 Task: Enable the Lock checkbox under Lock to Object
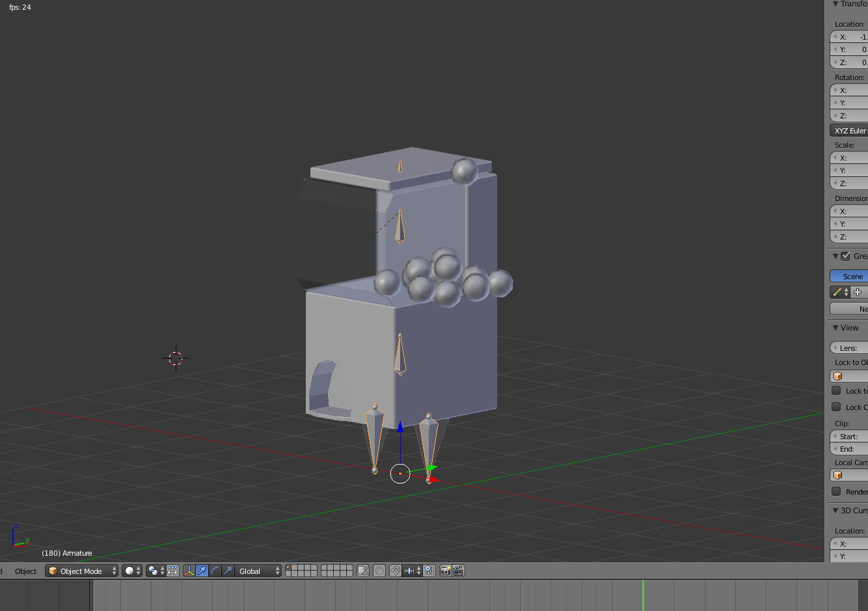[x=837, y=390]
